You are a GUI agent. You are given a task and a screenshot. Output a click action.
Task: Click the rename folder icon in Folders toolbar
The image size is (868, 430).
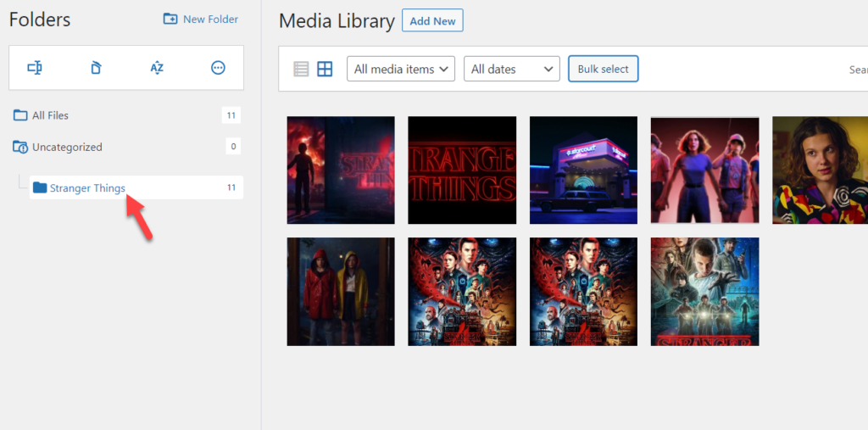(35, 68)
